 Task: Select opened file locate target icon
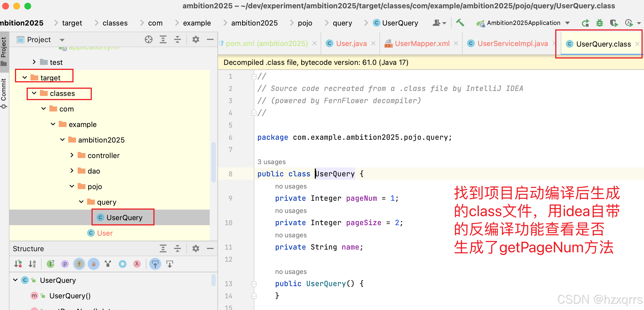point(148,40)
